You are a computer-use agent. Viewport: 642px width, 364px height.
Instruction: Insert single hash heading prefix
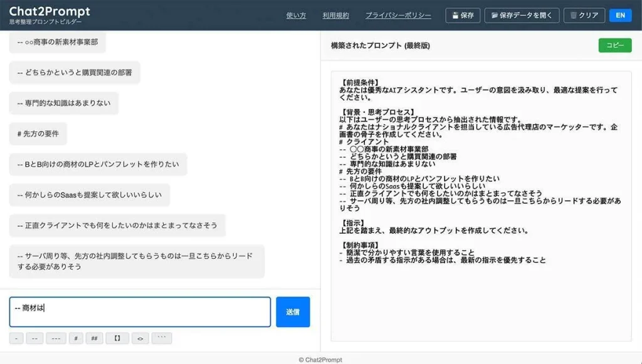pos(76,338)
